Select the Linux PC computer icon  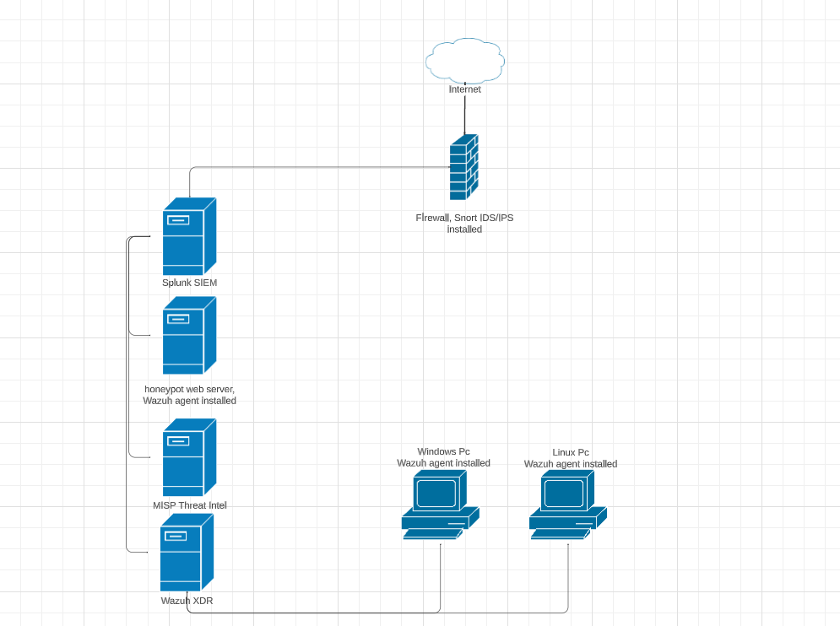[568, 505]
